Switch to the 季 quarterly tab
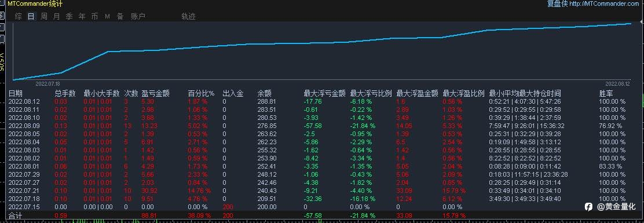Viewport: 644px width, 223px height. tap(69, 16)
